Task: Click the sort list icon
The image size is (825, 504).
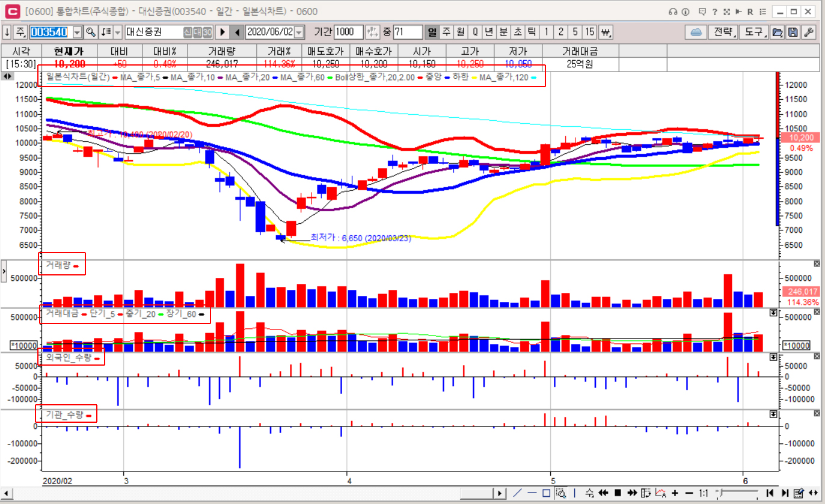Action: click(x=106, y=32)
